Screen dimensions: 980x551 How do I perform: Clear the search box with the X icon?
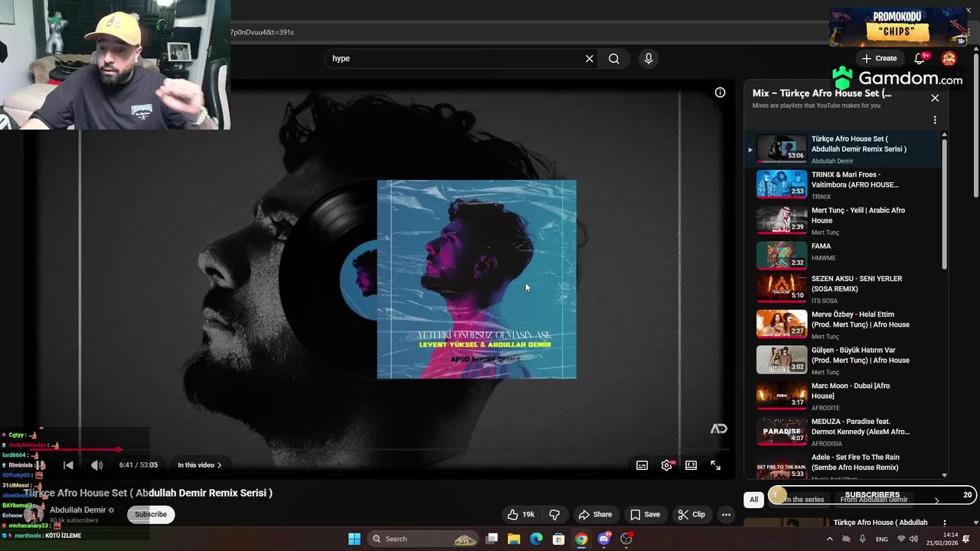(x=590, y=58)
